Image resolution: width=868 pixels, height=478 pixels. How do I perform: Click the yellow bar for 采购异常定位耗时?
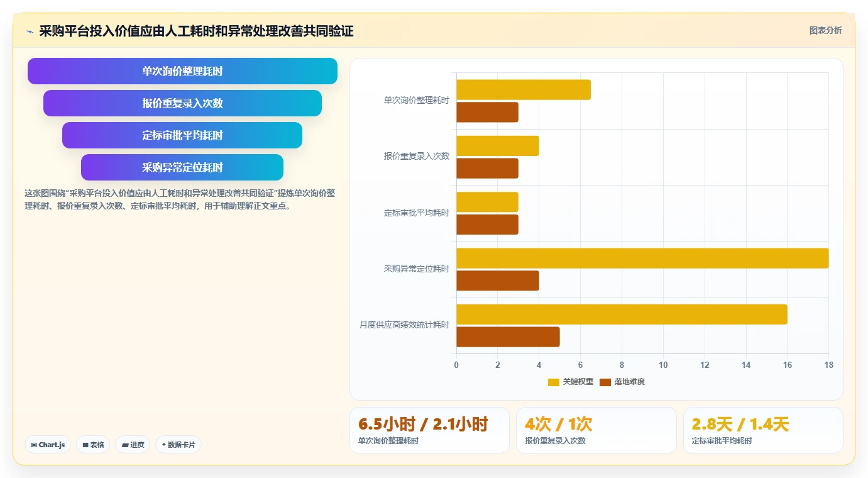(x=642, y=258)
